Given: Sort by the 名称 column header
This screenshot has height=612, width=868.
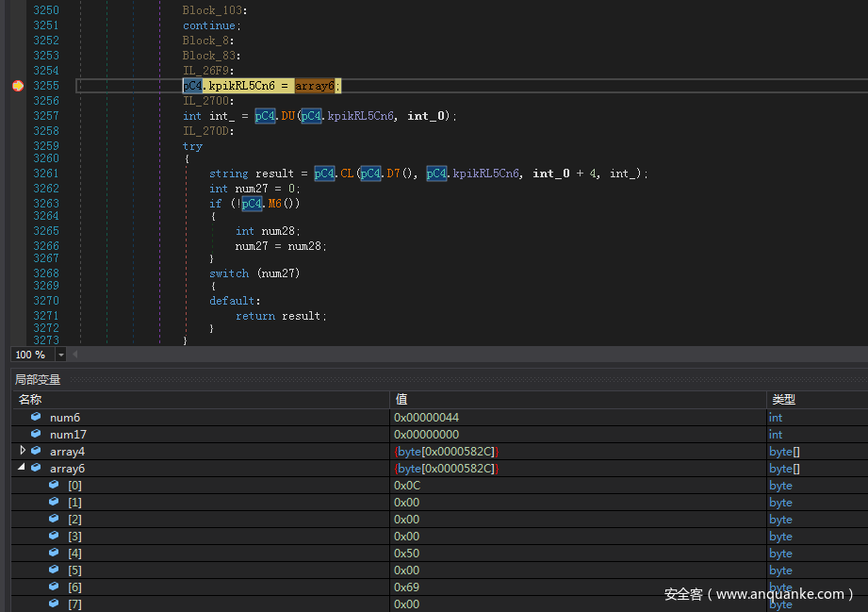Looking at the screenshot, I should 30,400.
